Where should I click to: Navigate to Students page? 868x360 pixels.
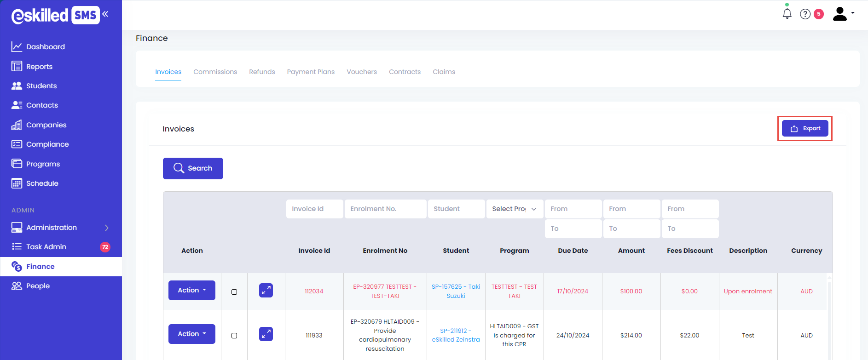coord(41,86)
